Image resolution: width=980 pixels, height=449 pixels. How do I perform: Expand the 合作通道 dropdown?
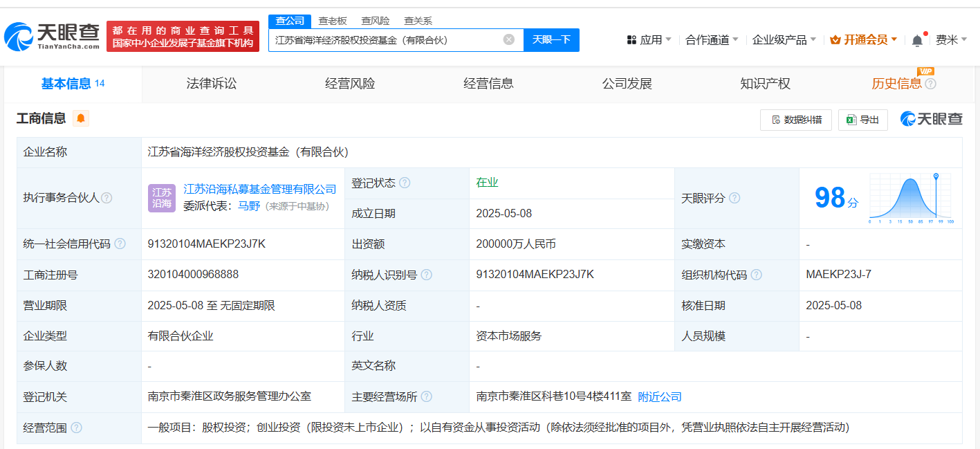coord(712,40)
